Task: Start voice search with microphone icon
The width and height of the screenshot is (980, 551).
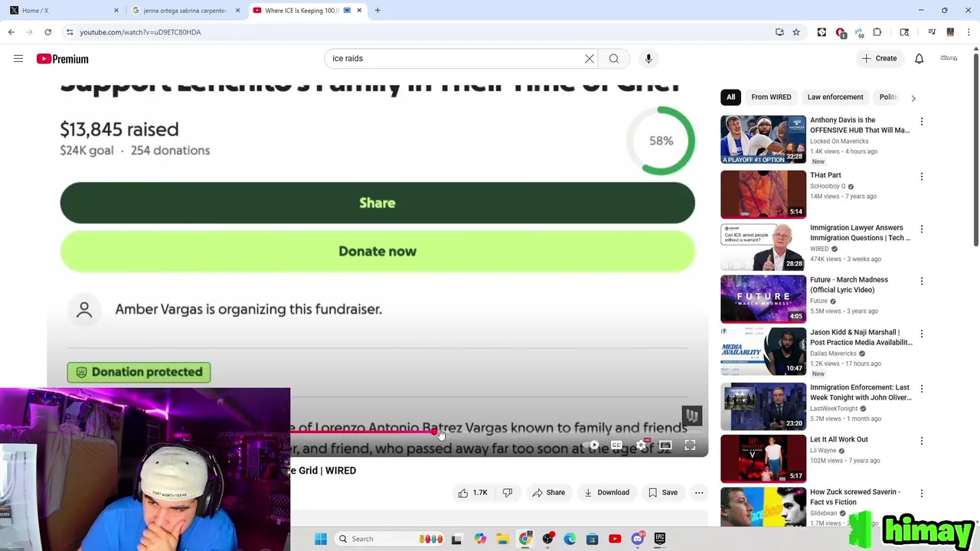Action: tap(648, 58)
